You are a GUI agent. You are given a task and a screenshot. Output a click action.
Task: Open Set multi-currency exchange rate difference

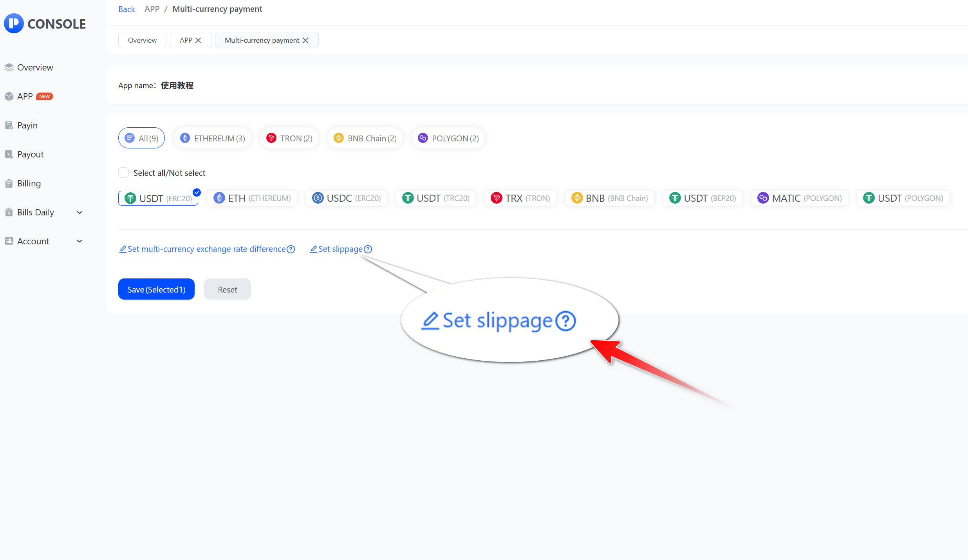click(x=206, y=249)
